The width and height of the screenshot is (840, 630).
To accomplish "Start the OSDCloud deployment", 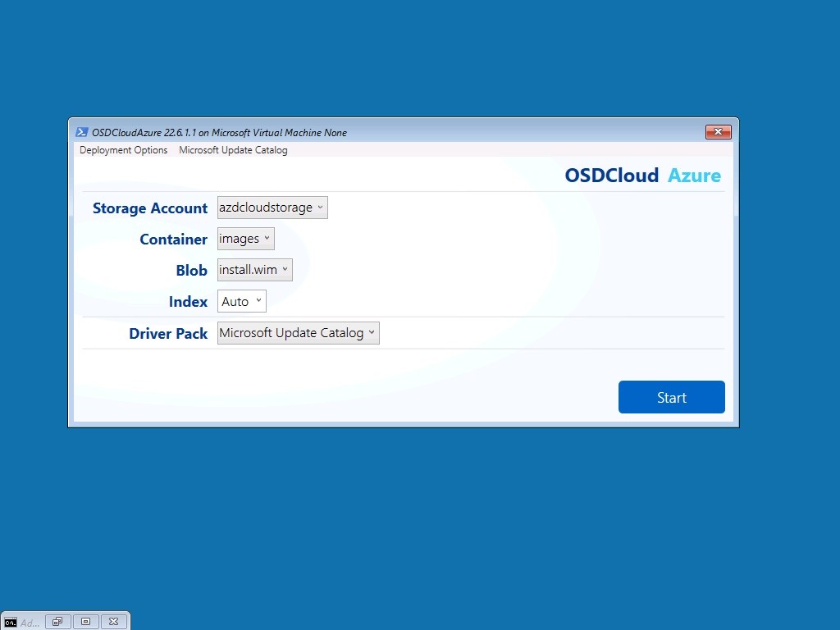I will point(671,397).
